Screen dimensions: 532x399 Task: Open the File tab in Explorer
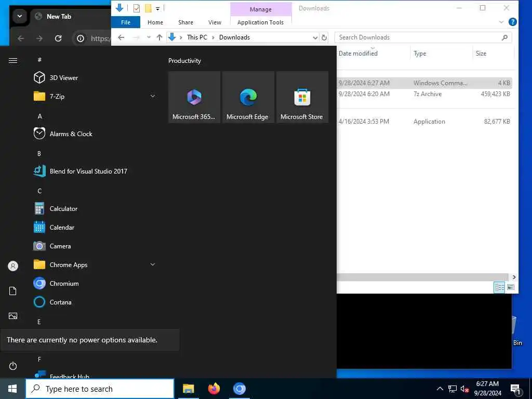point(126,22)
